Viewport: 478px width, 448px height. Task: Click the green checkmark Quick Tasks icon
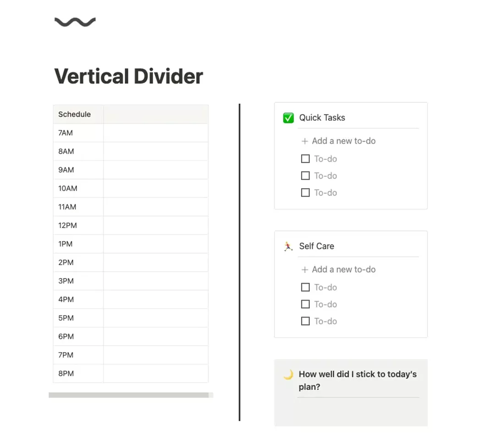point(288,118)
